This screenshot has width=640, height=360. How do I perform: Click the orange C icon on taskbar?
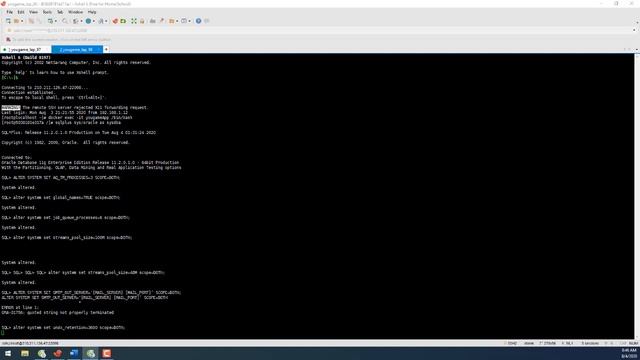[x=107, y=353]
